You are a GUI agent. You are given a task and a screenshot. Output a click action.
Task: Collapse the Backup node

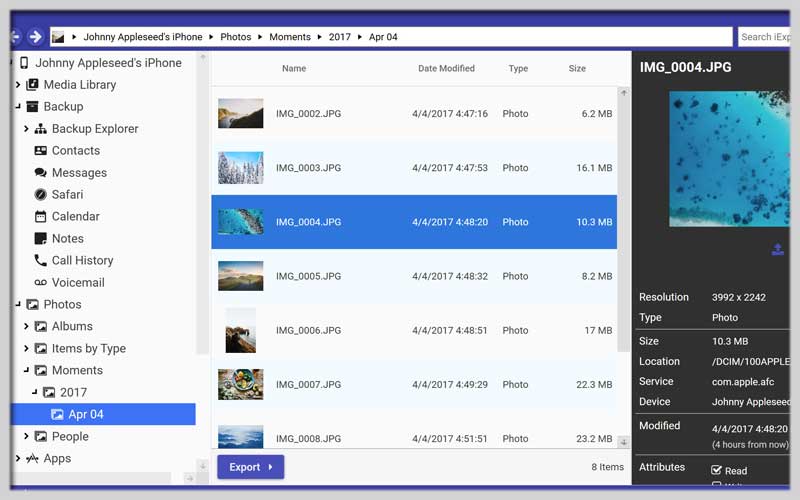click(18, 106)
